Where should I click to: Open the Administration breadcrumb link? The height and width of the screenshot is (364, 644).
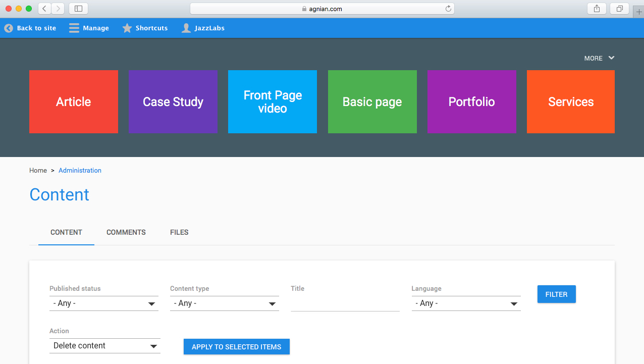[80, 170]
